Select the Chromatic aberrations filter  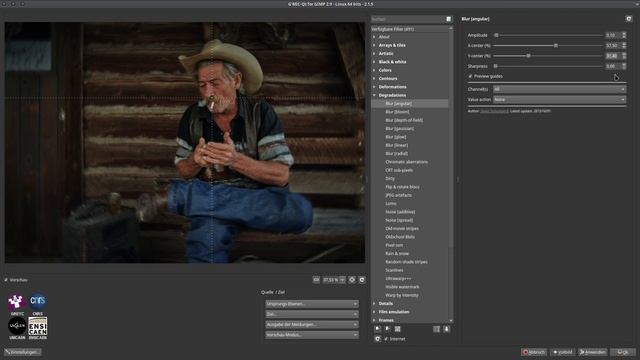[x=407, y=162]
